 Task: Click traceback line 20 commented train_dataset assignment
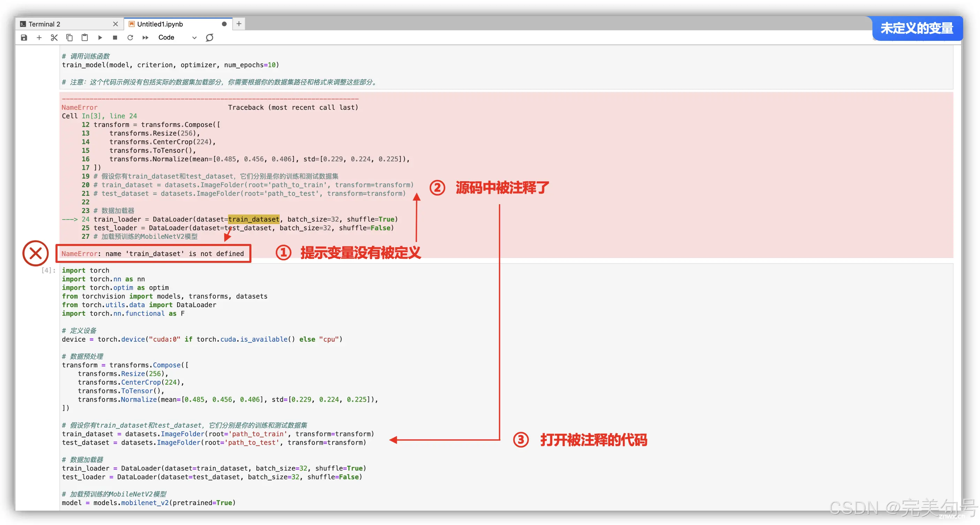pyautogui.click(x=247, y=185)
